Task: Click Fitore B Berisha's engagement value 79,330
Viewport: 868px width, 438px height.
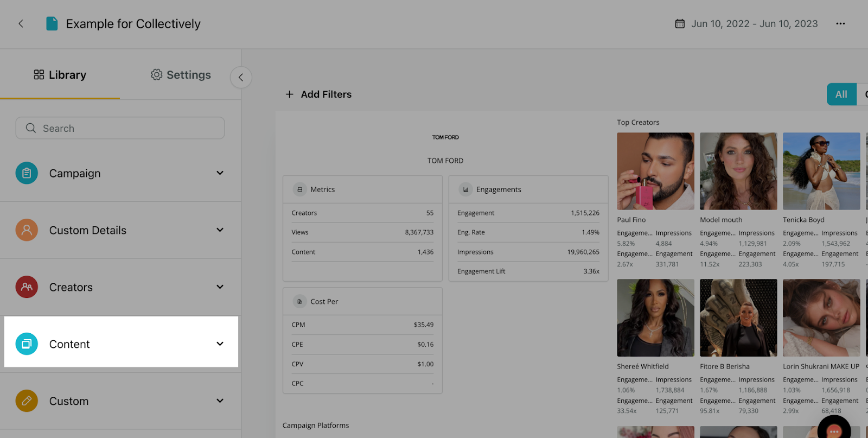Action: (748, 411)
